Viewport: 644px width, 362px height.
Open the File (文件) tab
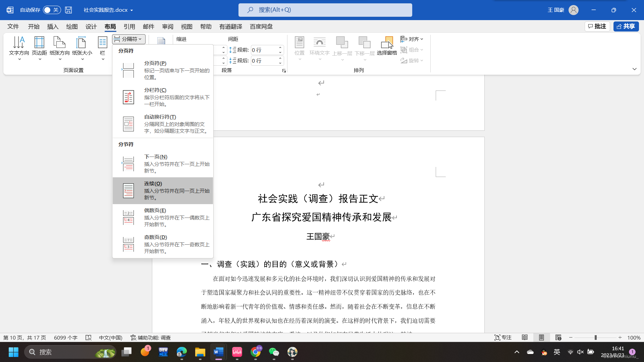(13, 26)
